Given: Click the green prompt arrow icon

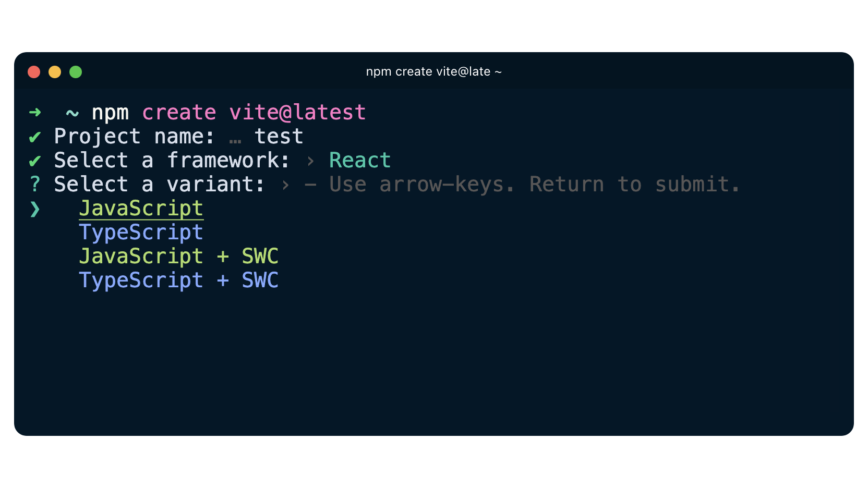Looking at the screenshot, I should click(35, 112).
